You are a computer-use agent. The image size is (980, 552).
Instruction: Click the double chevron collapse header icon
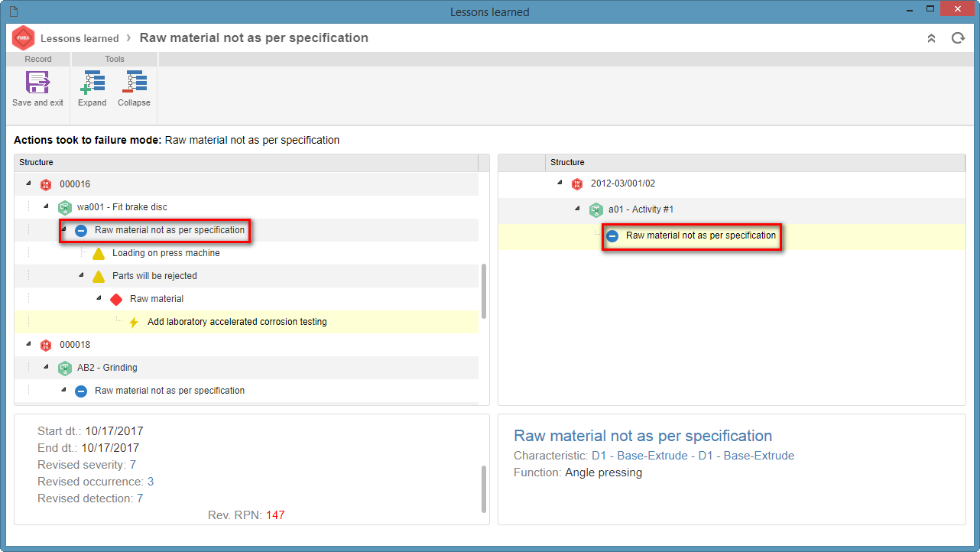coord(931,38)
